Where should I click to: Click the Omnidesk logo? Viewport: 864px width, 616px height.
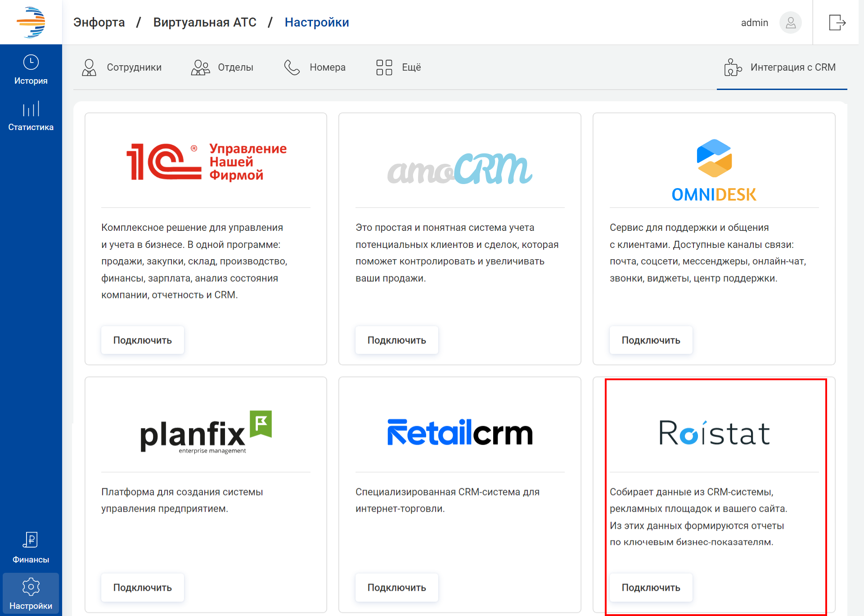click(x=714, y=171)
